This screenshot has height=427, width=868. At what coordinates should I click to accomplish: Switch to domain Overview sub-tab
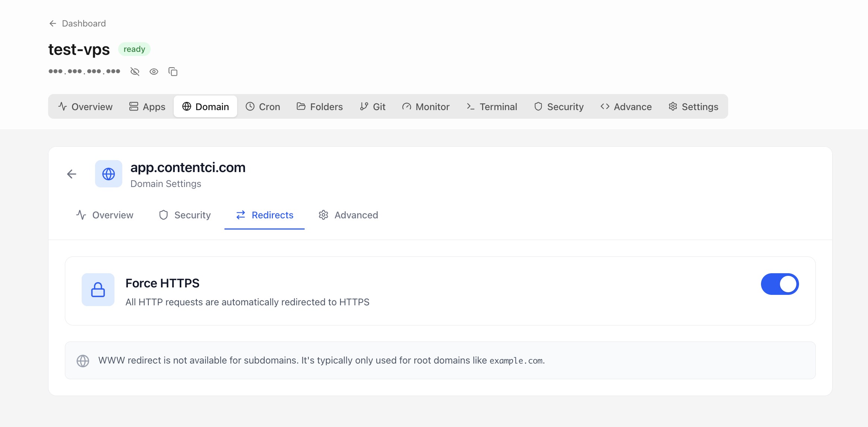105,215
